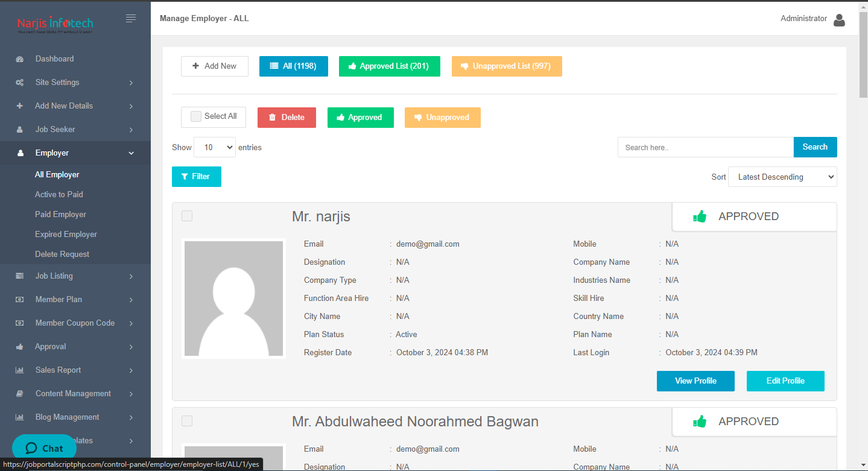Open All Employer submenu item
The width and height of the screenshot is (868, 471).
[57, 175]
